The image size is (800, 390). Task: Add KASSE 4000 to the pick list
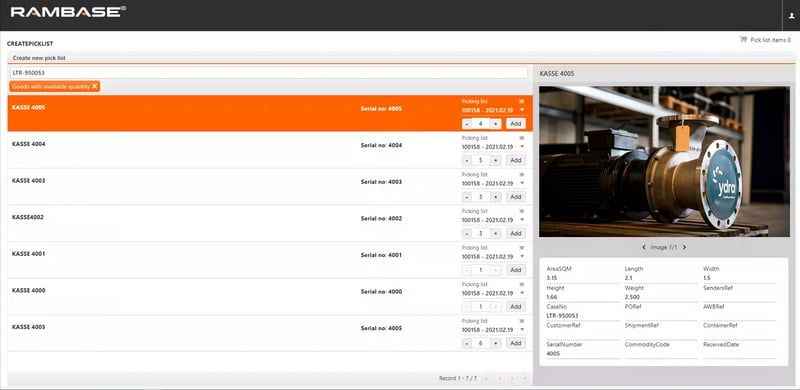[x=516, y=307]
